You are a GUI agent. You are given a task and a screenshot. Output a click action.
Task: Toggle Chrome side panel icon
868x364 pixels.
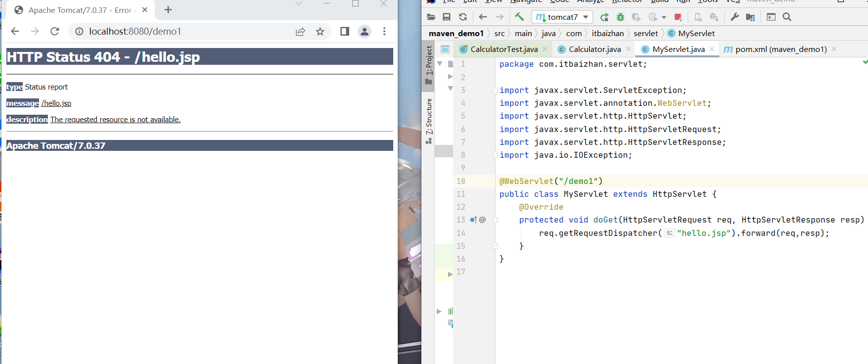345,31
